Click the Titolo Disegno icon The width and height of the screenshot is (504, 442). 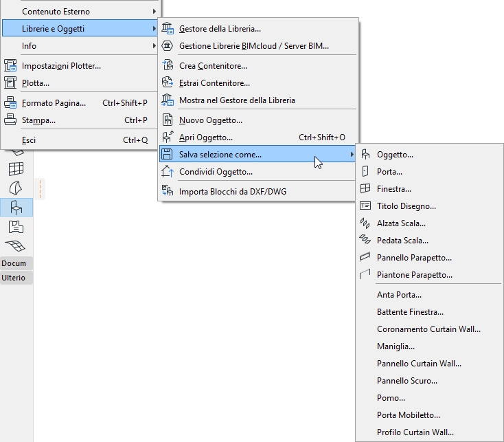365,206
